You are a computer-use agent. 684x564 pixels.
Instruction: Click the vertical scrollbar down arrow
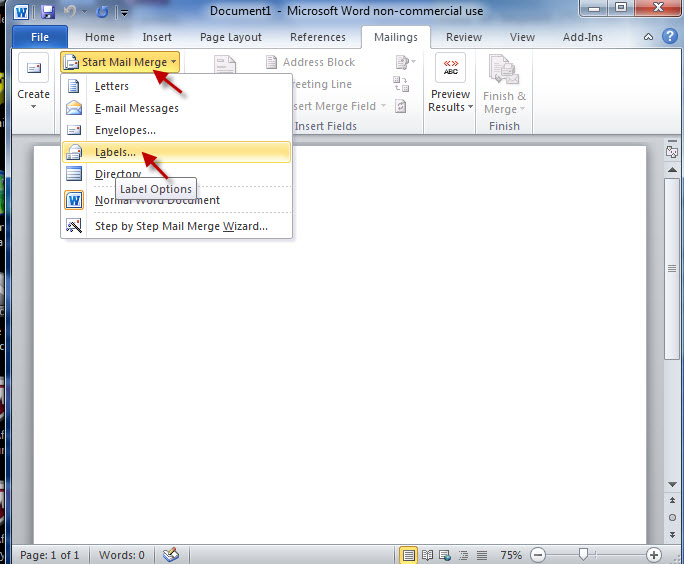[672, 484]
